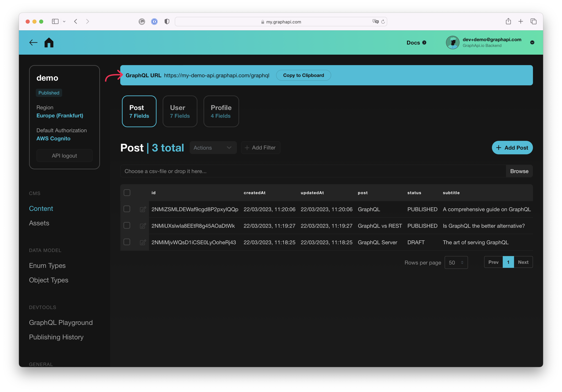562x392 pixels.
Task: Select the Post 7 Fields tab
Action: pyautogui.click(x=139, y=111)
